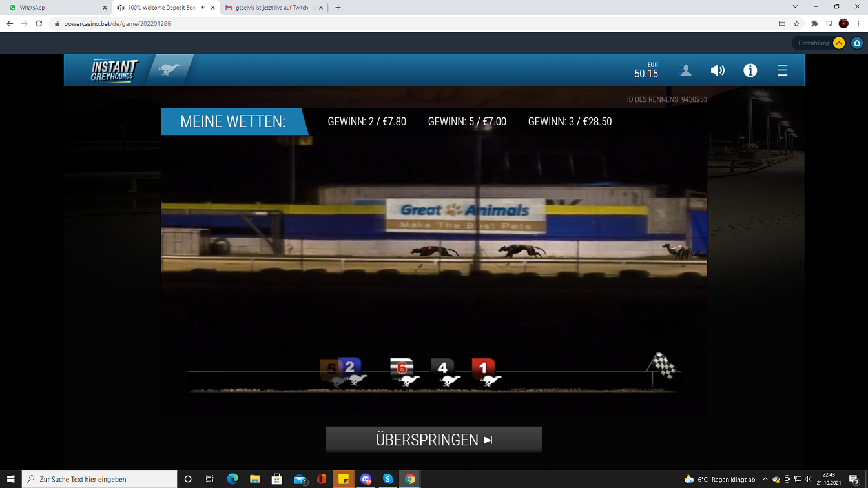Open the Chrome tab search dropdown

click(x=795, y=6)
